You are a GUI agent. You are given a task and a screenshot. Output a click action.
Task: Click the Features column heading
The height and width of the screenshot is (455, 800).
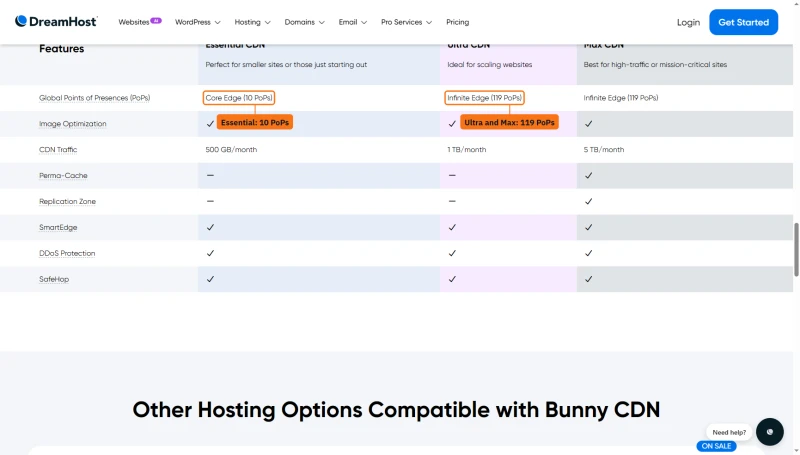click(61, 48)
